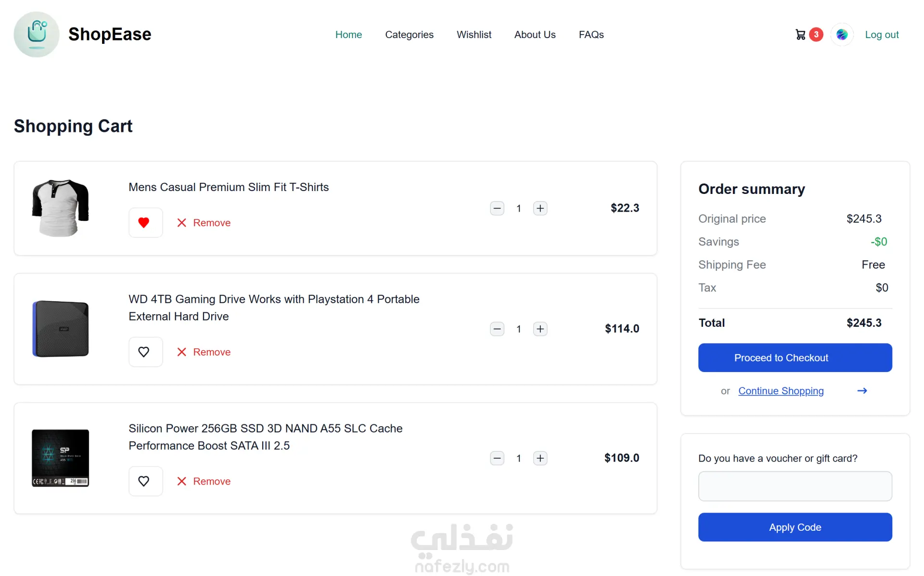Decrease quantity of Mens Casual T-Shirt
This screenshot has width=924, height=576.
point(497,208)
